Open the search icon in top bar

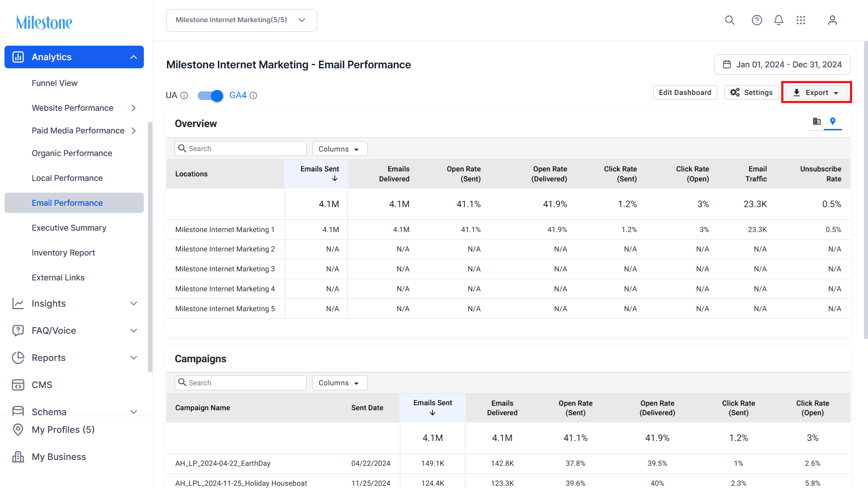tap(730, 20)
